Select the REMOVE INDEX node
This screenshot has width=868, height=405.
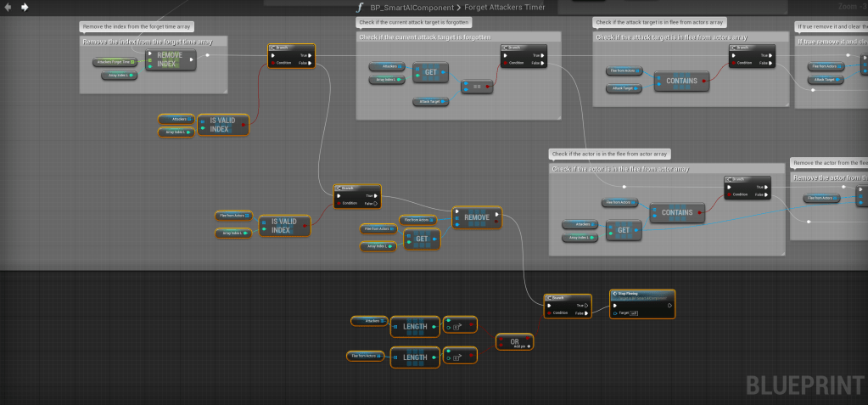click(171, 59)
